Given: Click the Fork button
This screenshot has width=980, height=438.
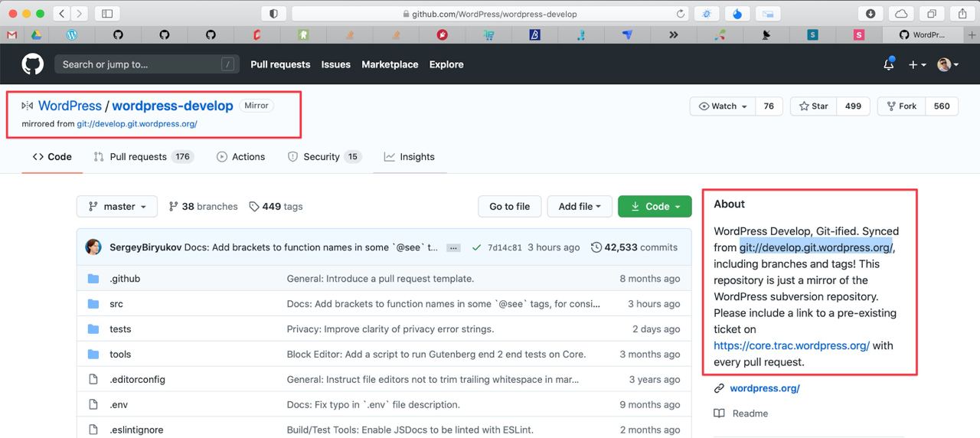Looking at the screenshot, I should coord(901,106).
